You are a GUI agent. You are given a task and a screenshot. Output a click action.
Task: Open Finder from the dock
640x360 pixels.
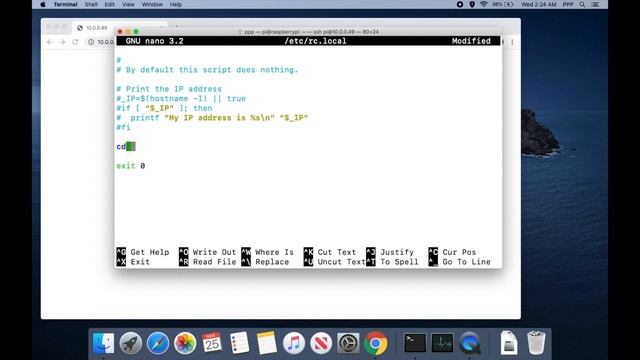click(103, 343)
